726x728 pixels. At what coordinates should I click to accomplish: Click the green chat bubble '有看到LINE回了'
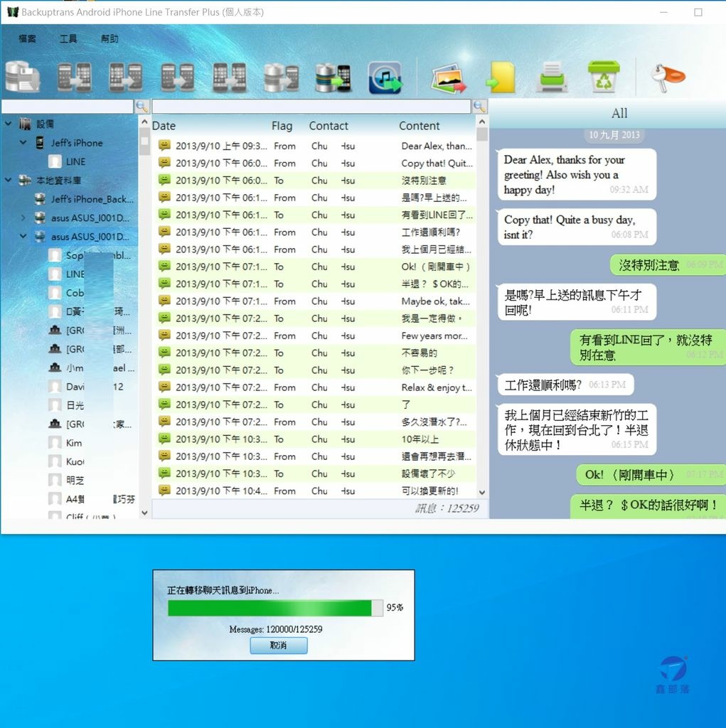point(648,347)
